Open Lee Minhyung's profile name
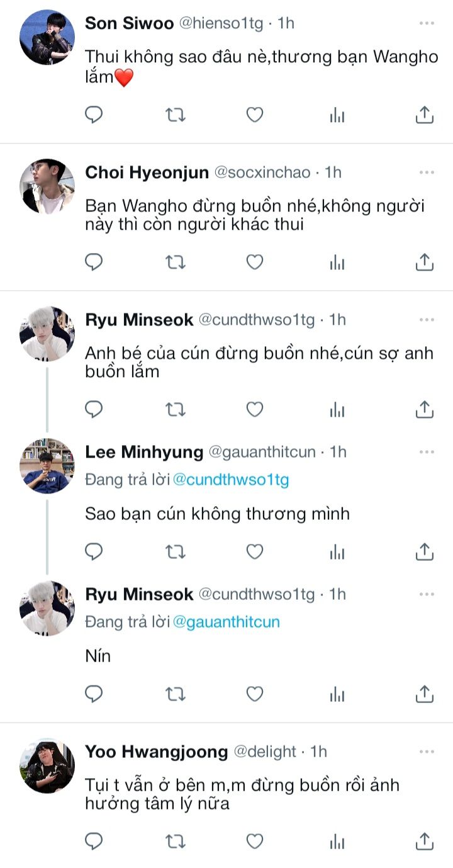This screenshot has width=453, height=868. point(144,452)
